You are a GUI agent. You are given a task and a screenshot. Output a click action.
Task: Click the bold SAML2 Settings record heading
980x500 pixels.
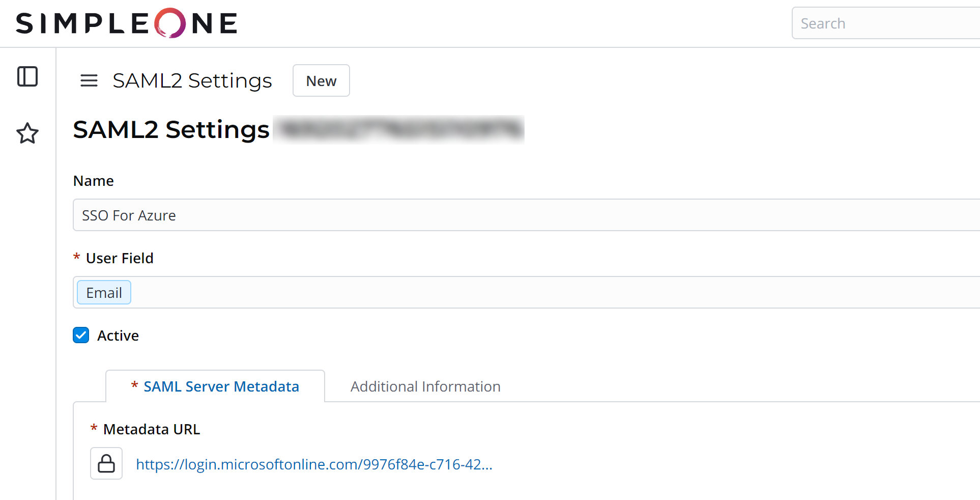point(171,129)
